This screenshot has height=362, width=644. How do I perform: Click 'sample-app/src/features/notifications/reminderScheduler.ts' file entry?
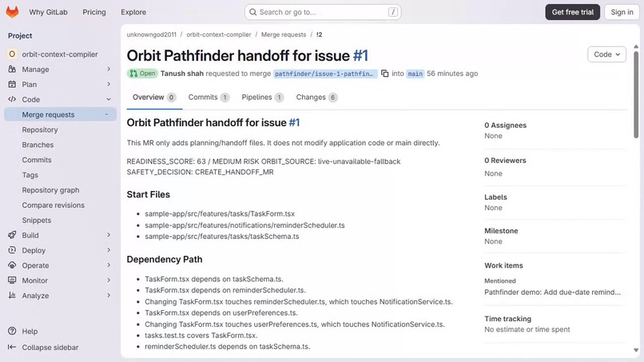point(244,225)
